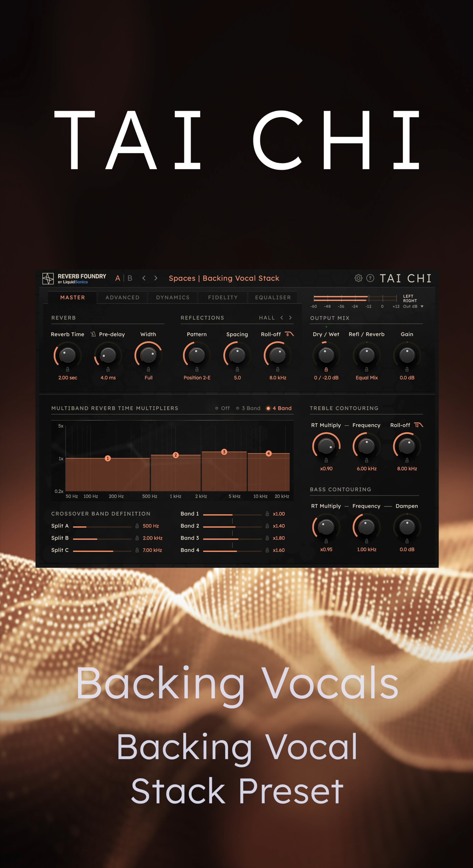Click the help question mark icon
This screenshot has height=868, width=473.
370,278
